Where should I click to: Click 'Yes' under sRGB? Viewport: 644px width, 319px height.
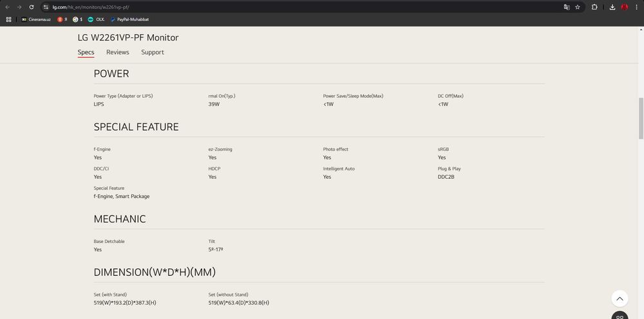[442, 158]
